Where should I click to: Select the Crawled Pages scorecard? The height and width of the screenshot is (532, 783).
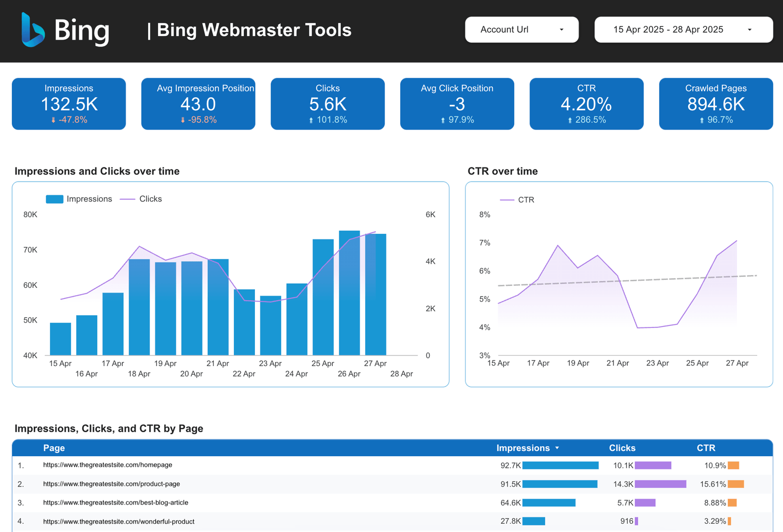(716, 104)
